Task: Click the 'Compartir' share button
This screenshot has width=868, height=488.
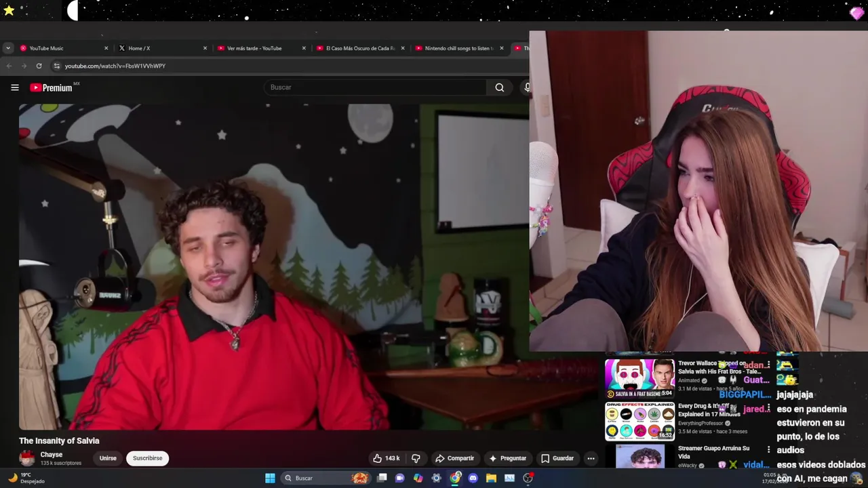Action: pos(454,458)
